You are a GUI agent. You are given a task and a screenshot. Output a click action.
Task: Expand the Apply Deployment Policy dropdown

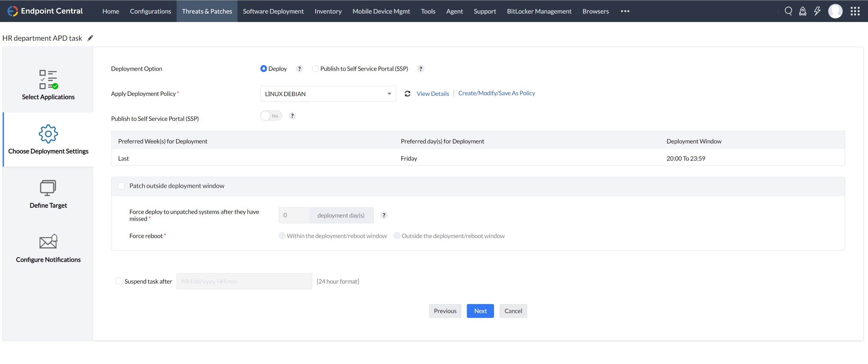coord(328,94)
